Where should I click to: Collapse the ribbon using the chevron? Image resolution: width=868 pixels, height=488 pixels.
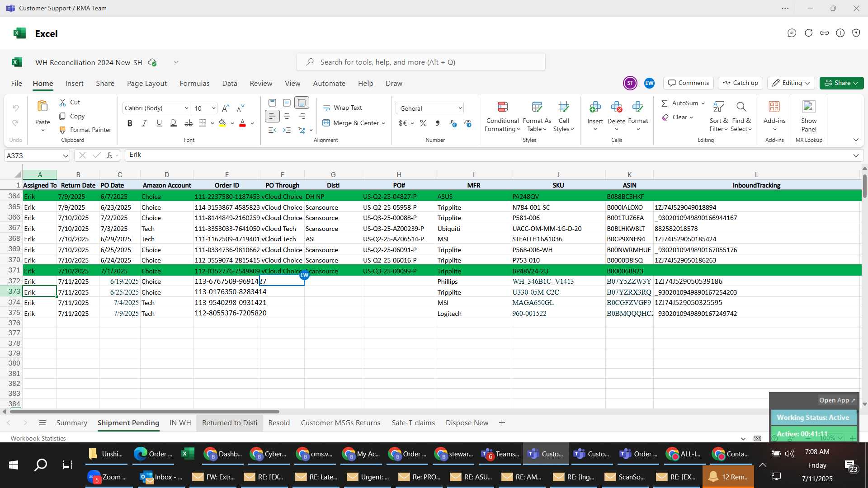tap(856, 140)
